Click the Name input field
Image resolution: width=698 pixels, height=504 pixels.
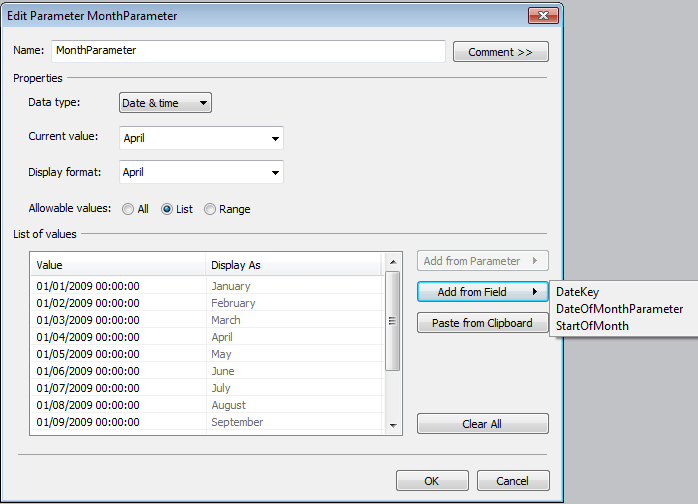point(248,51)
